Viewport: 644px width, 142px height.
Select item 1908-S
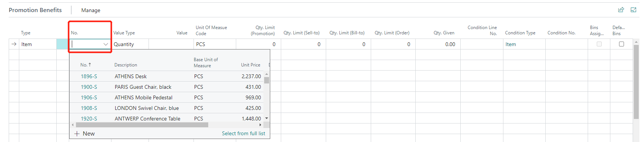coord(89,108)
